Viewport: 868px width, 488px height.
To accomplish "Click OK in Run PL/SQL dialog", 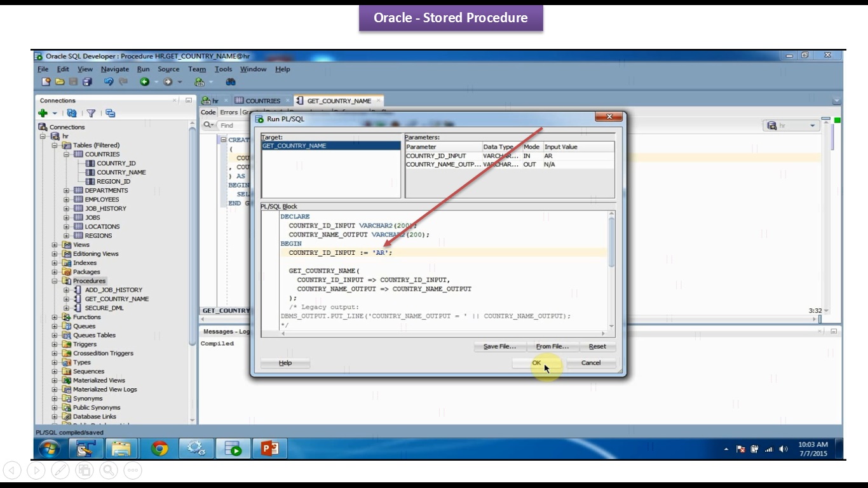I will pos(536,363).
